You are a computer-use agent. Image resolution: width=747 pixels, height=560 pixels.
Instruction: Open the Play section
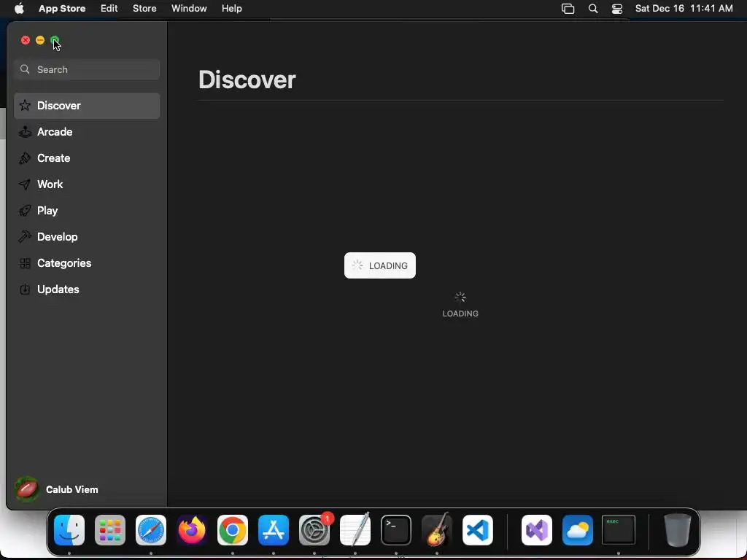coord(87,211)
